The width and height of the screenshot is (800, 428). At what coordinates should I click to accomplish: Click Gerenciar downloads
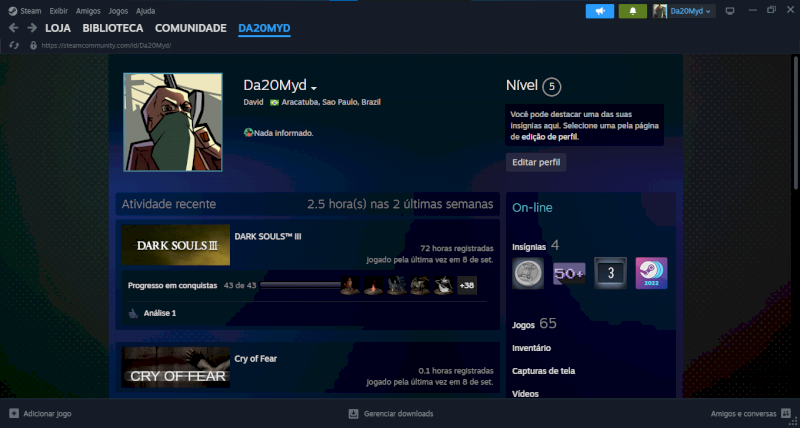pyautogui.click(x=398, y=414)
